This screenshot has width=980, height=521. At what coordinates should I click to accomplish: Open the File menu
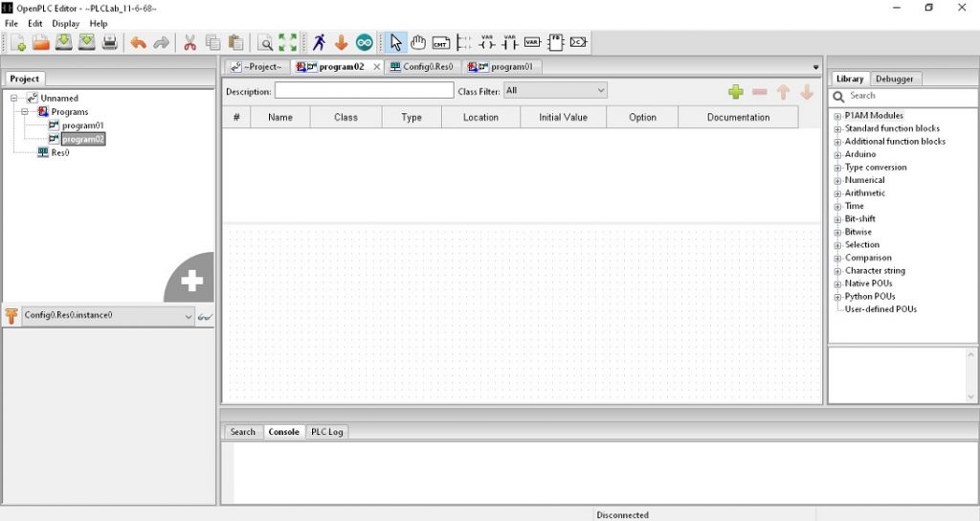[11, 23]
